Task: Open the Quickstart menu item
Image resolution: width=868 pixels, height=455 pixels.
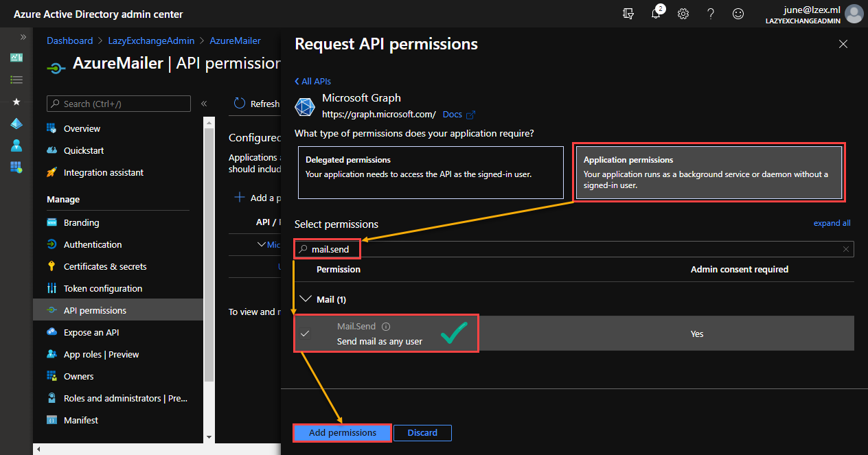Action: click(118, 150)
